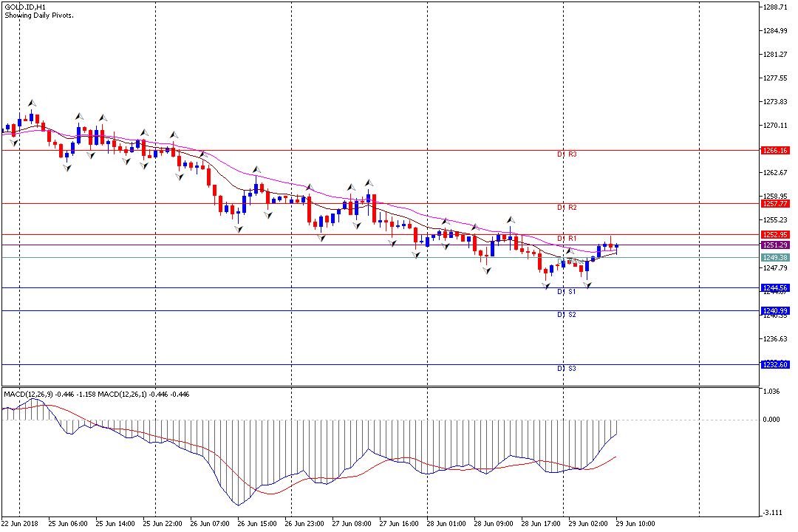Image resolution: width=798 pixels, height=532 pixels.
Task: Click the '25 Jun 14:00' time label
Action: pyautogui.click(x=115, y=524)
